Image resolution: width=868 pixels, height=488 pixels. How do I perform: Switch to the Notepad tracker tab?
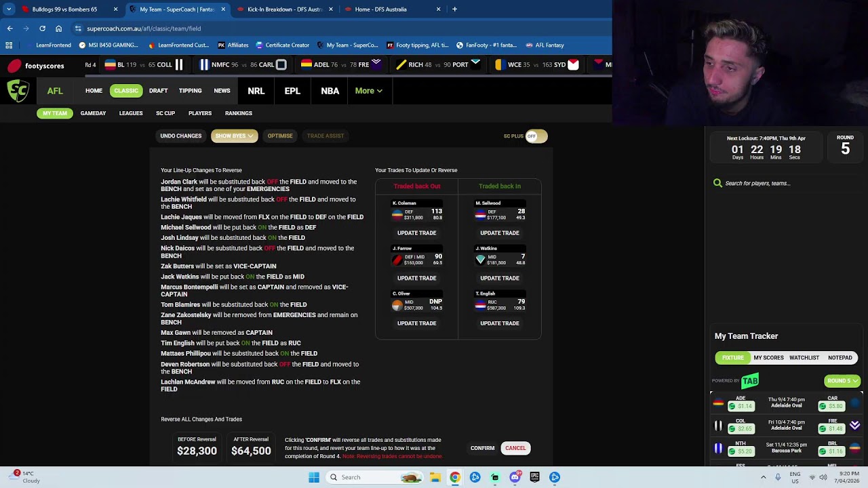[x=840, y=358]
